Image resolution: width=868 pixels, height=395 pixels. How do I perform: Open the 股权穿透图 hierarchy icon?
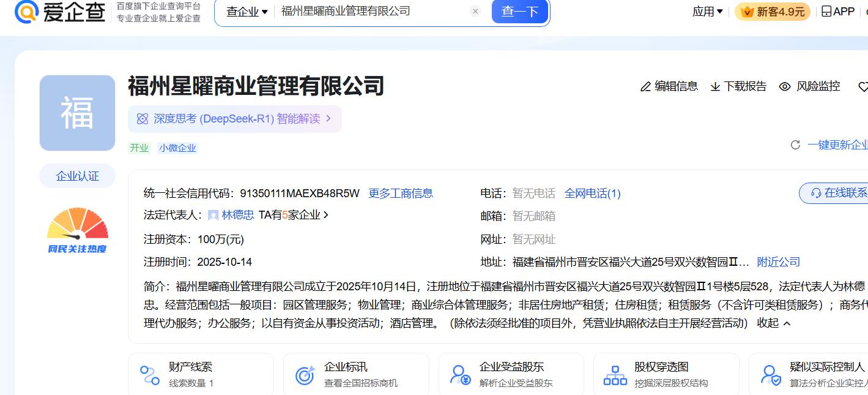pos(615,375)
